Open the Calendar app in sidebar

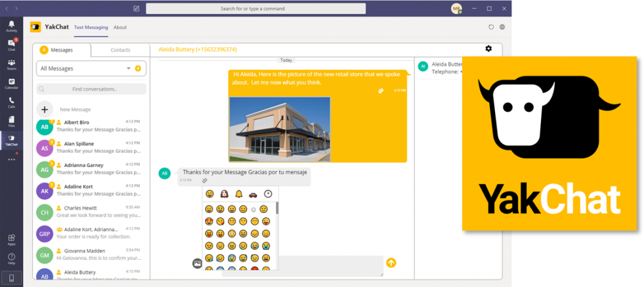[x=11, y=84]
